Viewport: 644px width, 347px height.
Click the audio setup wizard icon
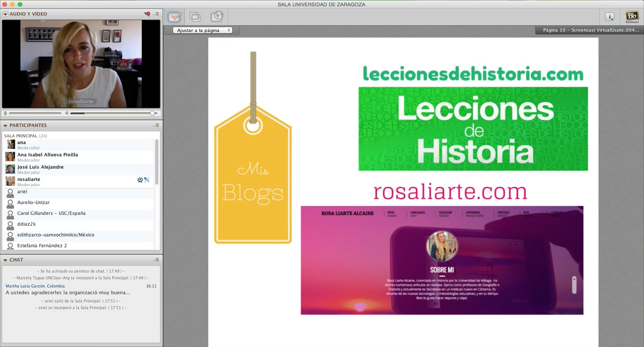point(147,14)
